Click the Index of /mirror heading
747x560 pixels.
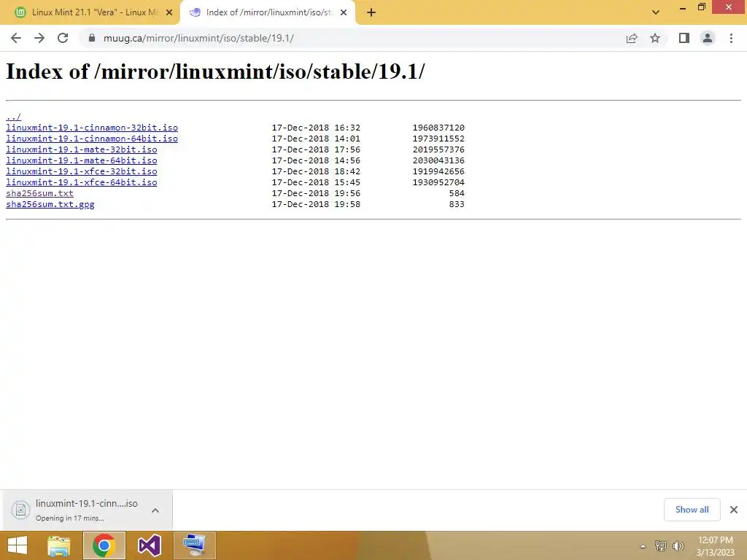coord(215,72)
